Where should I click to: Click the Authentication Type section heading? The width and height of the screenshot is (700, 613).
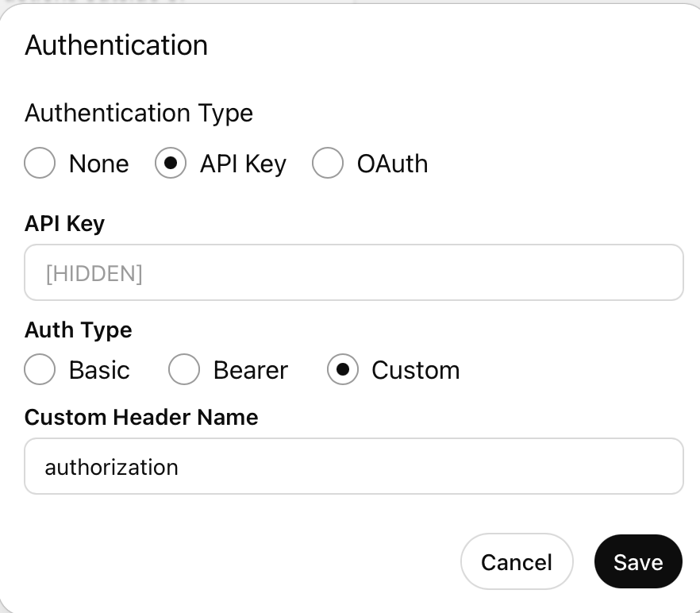139,113
